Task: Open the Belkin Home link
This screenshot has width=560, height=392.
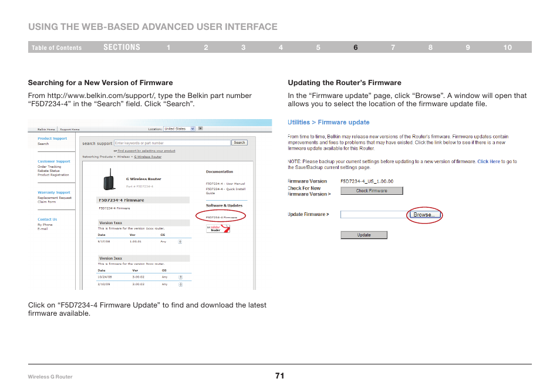Action: [x=46, y=129]
